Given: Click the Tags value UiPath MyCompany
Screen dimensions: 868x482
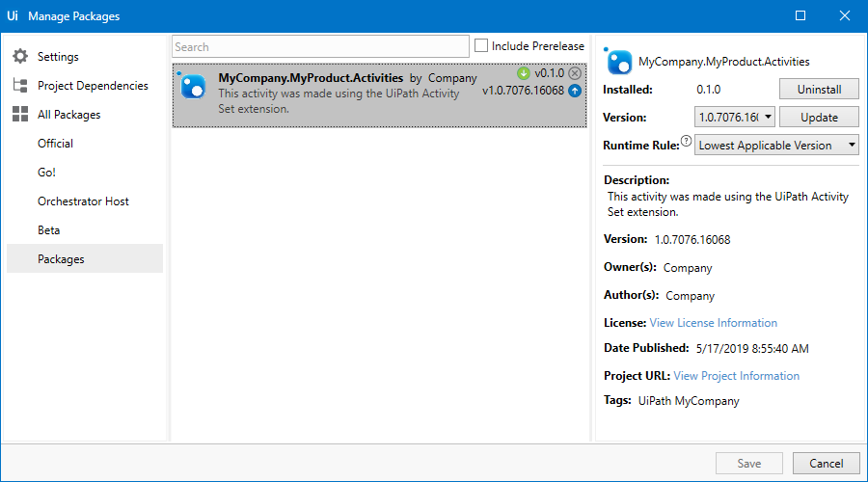Looking at the screenshot, I should [689, 401].
